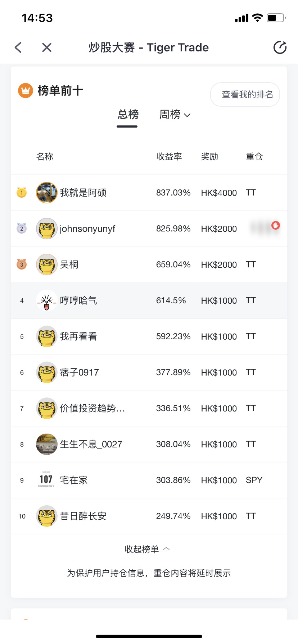Screen dimensions: 298x644
Task: Tap johnsonyunyf's tiger avatar
Action: click(47, 229)
